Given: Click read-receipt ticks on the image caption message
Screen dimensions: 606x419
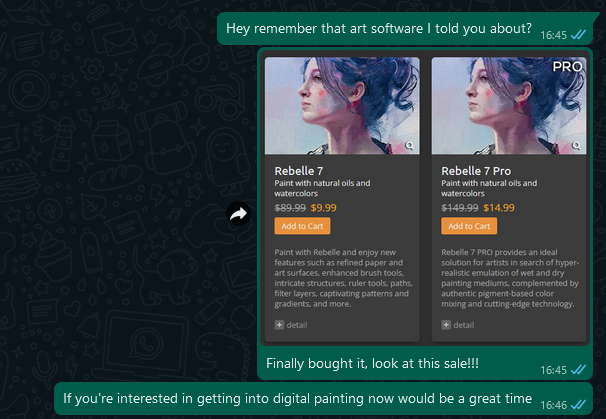Looking at the screenshot, I should coord(579,370).
